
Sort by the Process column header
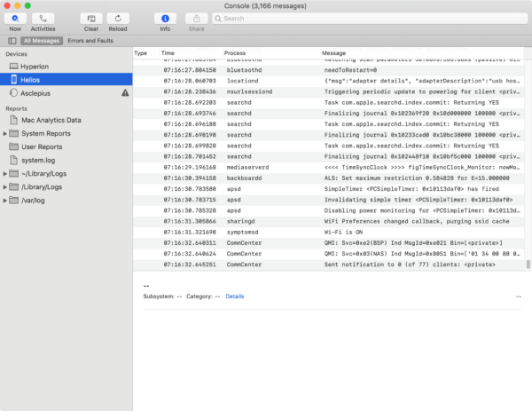(235, 53)
